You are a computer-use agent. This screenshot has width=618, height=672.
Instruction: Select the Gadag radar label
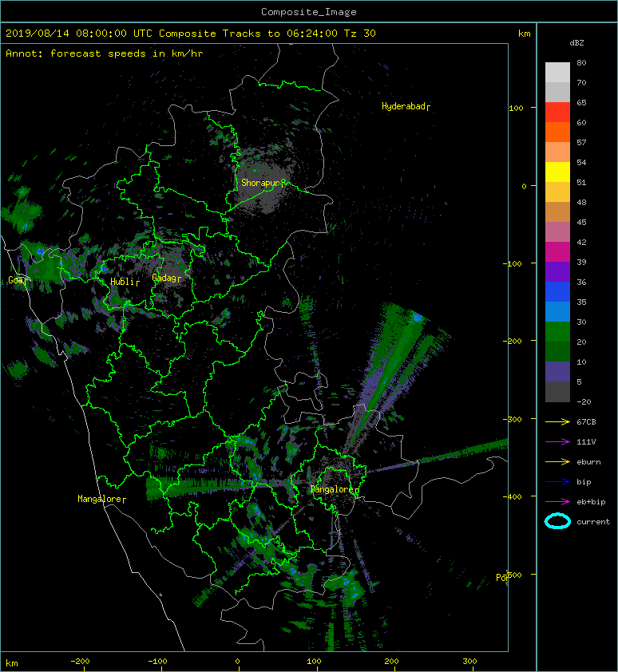pos(166,278)
